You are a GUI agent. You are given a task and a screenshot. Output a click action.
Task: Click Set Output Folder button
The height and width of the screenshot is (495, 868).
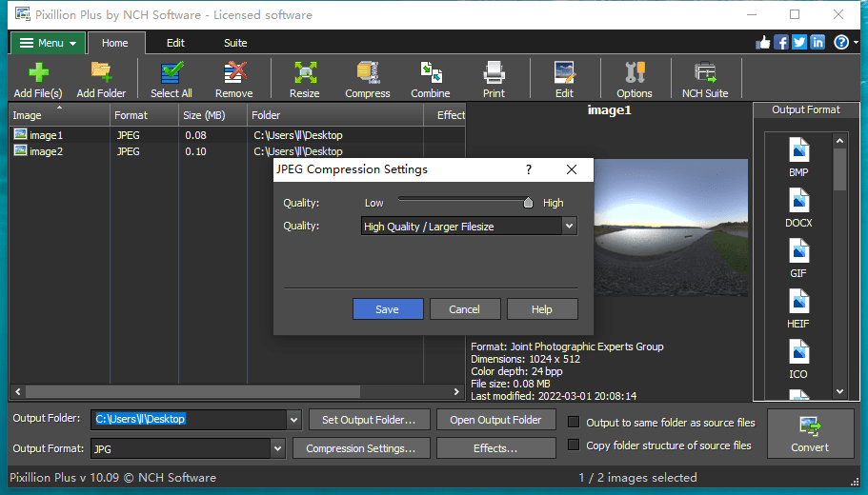370,420
